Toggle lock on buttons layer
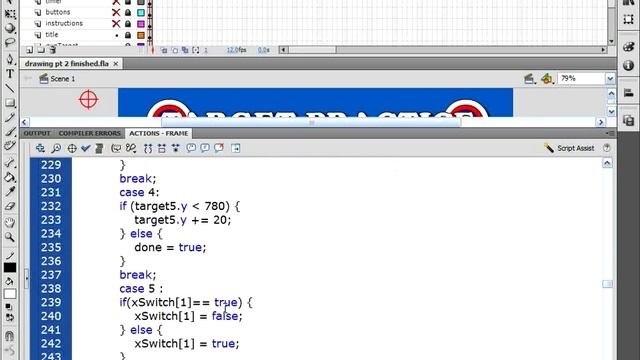The image size is (640, 360). [128, 13]
